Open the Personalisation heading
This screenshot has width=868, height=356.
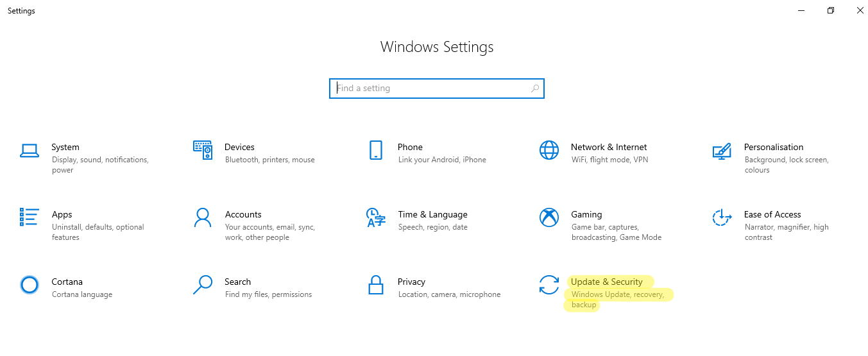pyautogui.click(x=774, y=147)
